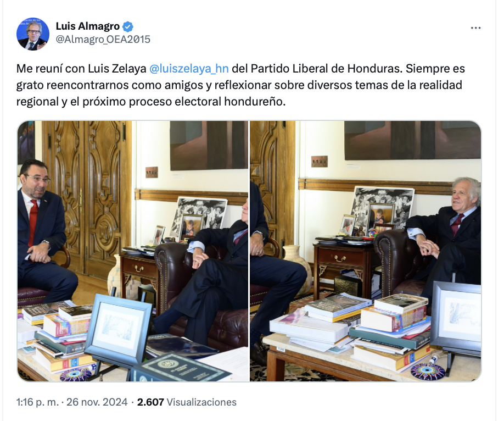The height and width of the screenshot is (421, 504).
Task: Click the framed picture in left photo
Action: click(x=118, y=330)
